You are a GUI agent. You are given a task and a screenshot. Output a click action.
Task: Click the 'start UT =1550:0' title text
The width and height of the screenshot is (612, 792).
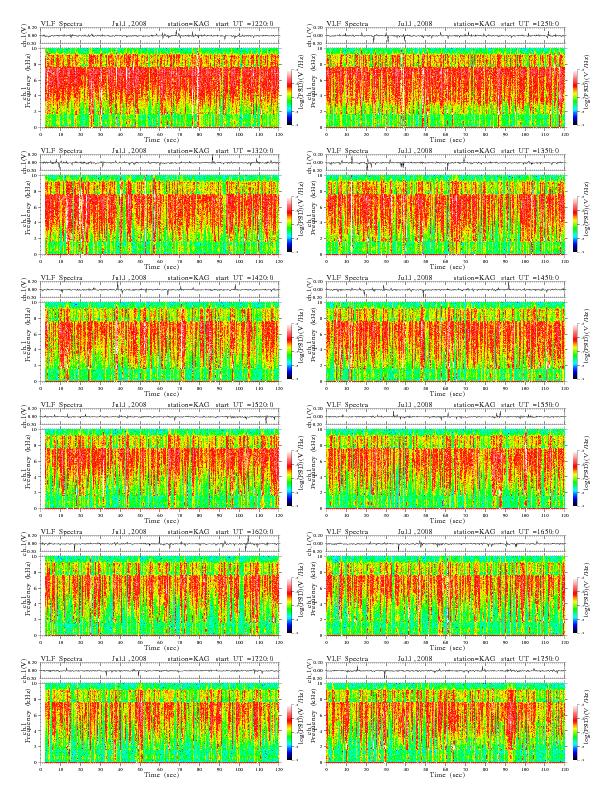[x=530, y=405]
